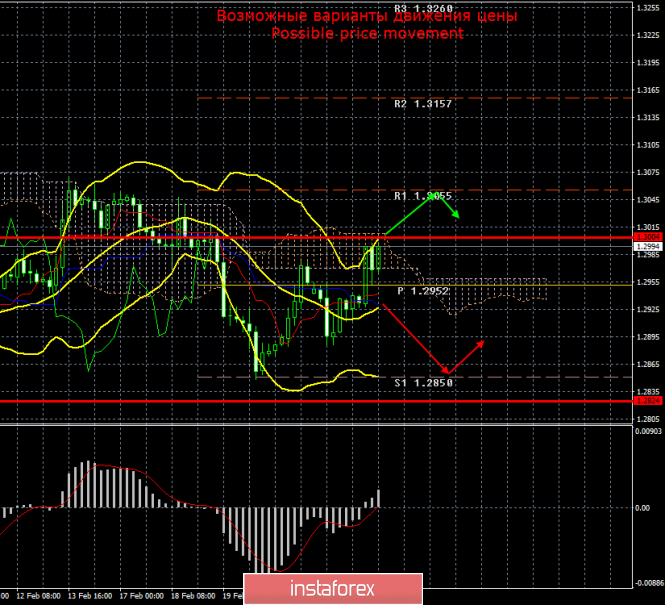This screenshot has width=665, height=605.
Task: Click the R1 1.3055 resistance label
Action: pos(423,196)
